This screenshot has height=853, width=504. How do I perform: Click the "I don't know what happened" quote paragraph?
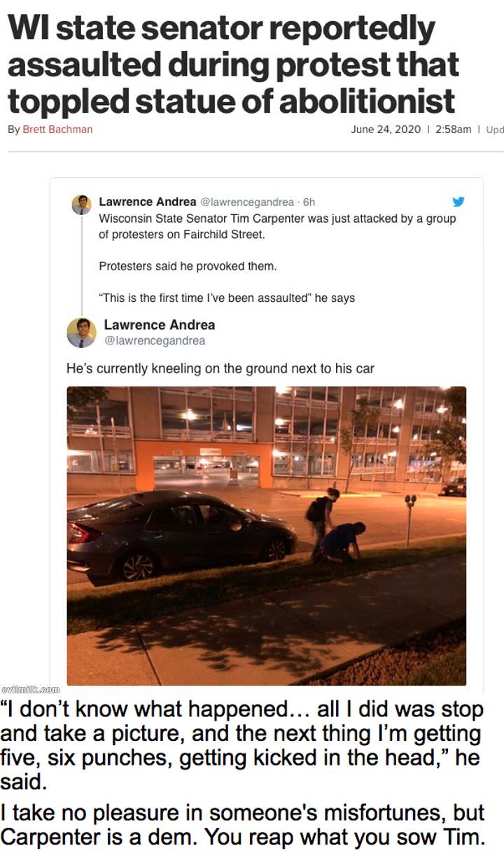point(241,745)
